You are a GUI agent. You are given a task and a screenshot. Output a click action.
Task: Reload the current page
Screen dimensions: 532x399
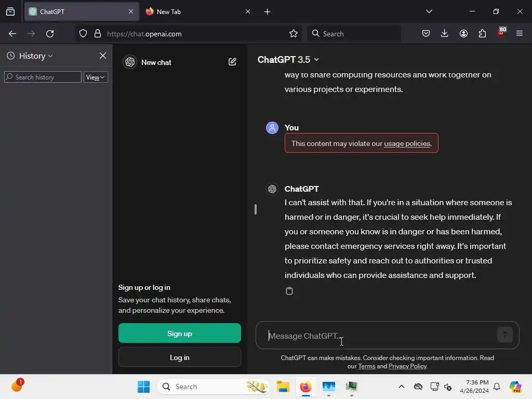coord(50,34)
